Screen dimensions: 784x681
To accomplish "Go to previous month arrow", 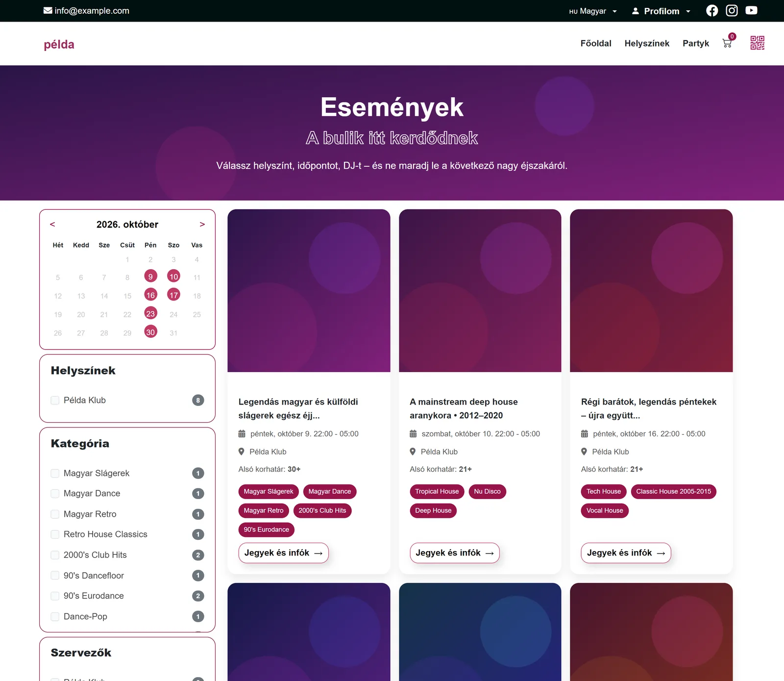I will (x=52, y=224).
